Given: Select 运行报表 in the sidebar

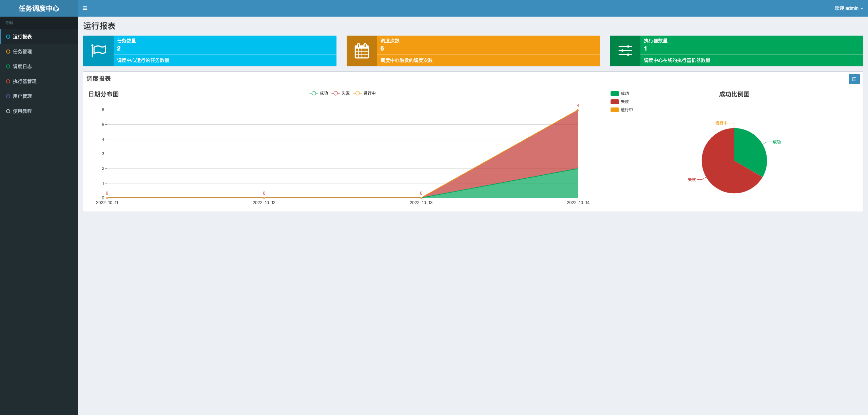Looking at the screenshot, I should click(x=22, y=37).
